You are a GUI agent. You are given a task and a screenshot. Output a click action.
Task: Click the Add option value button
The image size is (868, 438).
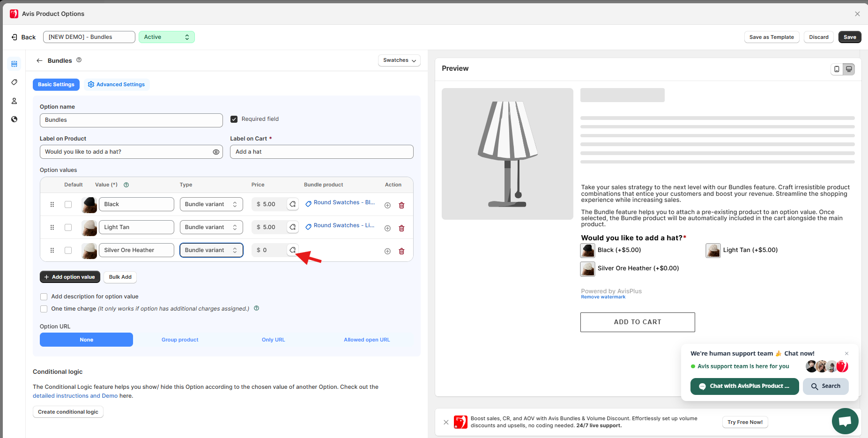pyautogui.click(x=70, y=277)
